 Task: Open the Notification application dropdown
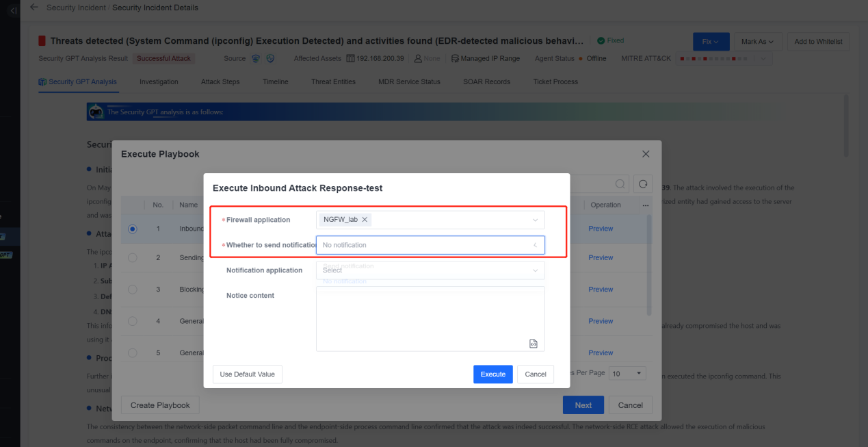pyautogui.click(x=430, y=270)
